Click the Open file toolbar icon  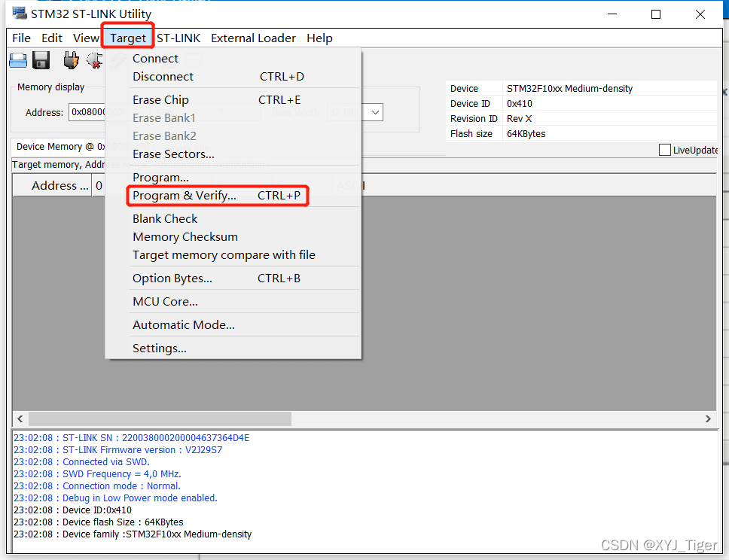pyautogui.click(x=18, y=60)
